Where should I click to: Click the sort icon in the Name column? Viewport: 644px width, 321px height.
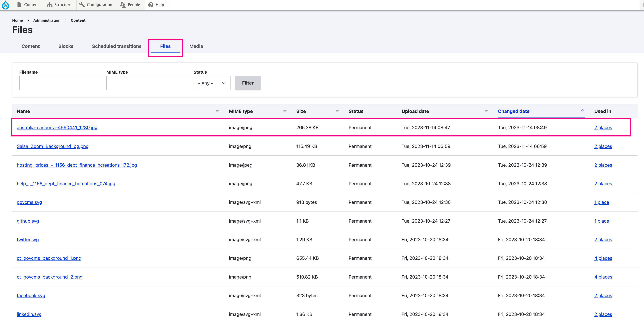218,111
